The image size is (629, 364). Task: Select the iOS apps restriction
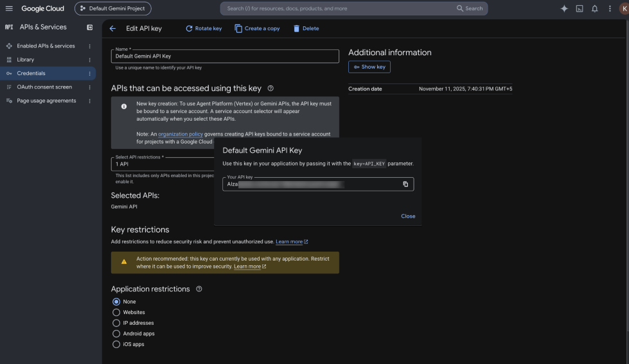coord(116,344)
